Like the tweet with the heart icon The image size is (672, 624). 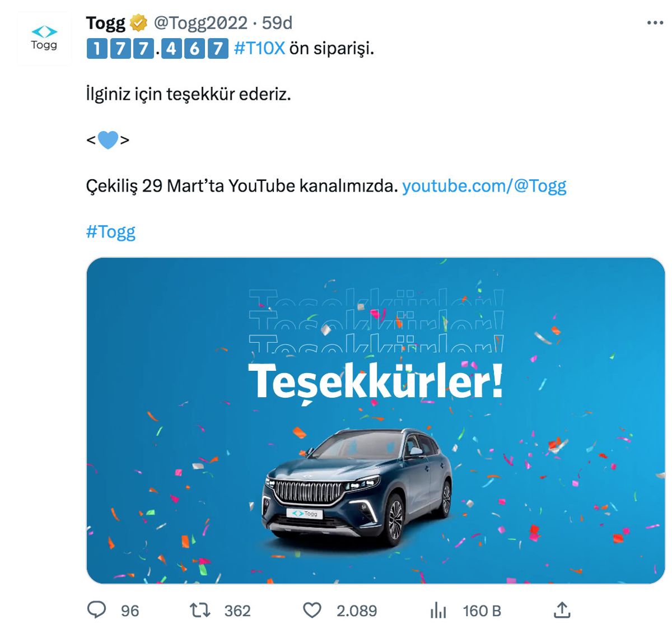tap(312, 610)
